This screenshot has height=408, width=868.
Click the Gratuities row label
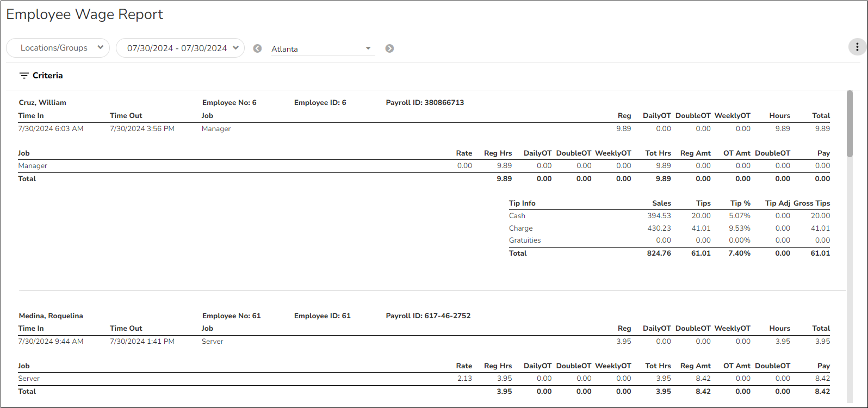525,240
